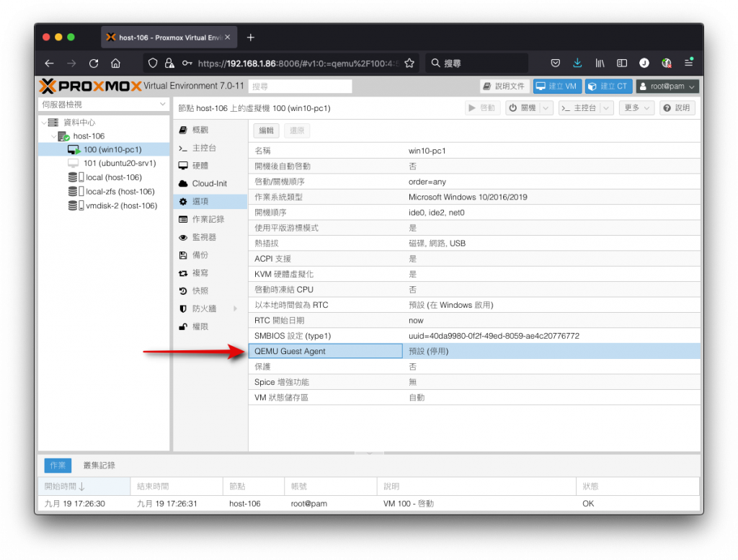
Task: Select storage local (host-106)
Action: click(x=105, y=177)
